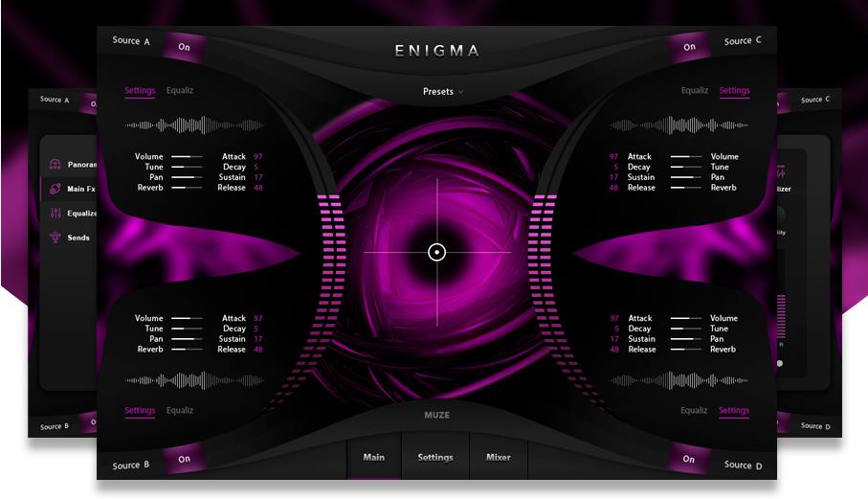The height and width of the screenshot is (499, 868).
Task: Click Source C's Tune slider
Action: pos(686,167)
